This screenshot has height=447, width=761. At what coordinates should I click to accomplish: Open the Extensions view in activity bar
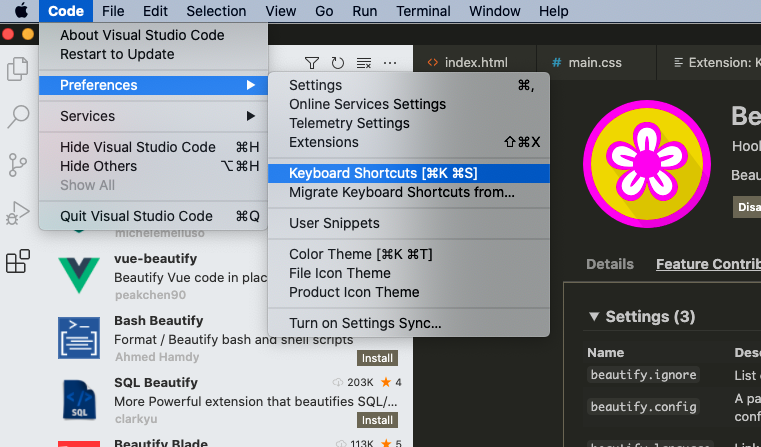tap(18, 261)
